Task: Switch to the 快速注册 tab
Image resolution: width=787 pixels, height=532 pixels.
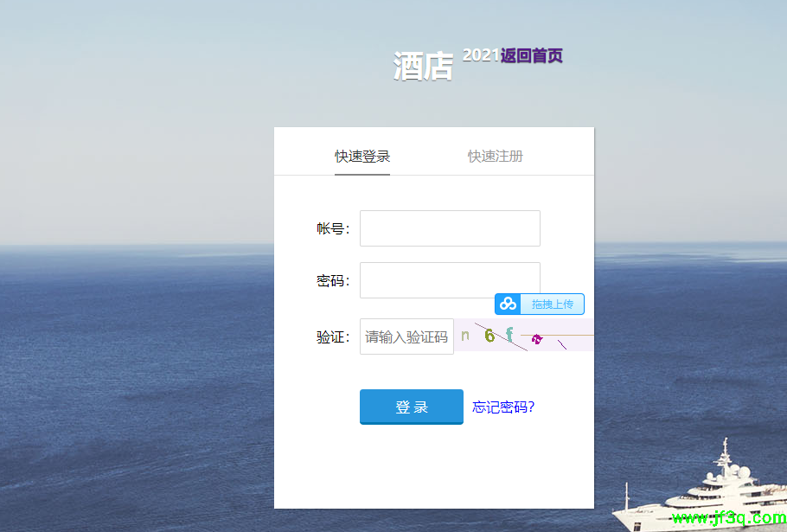Action: [x=495, y=157]
